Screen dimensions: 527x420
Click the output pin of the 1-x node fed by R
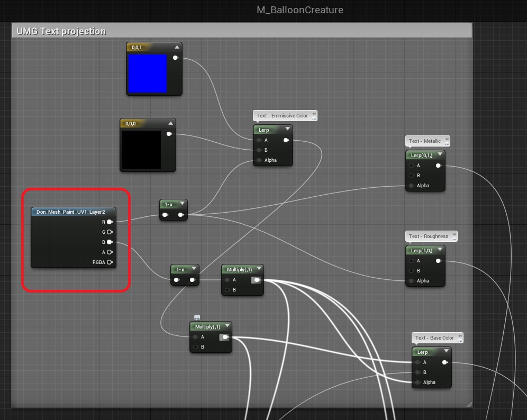[x=181, y=215]
